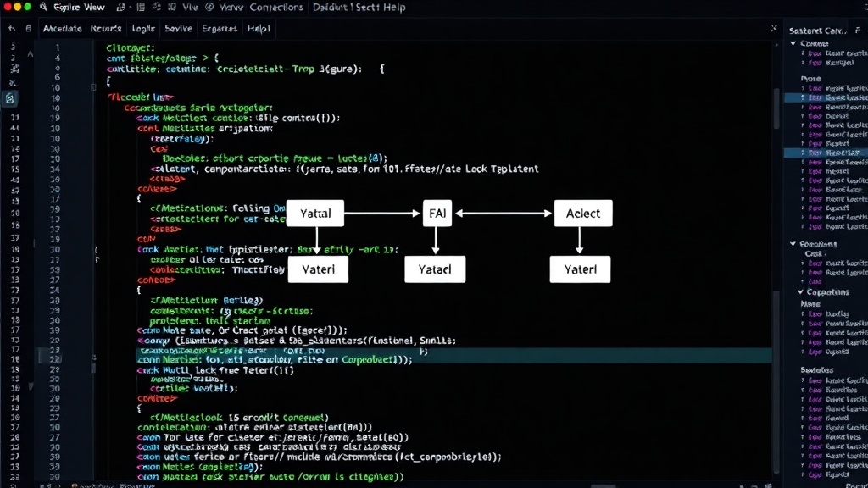This screenshot has width=868, height=488.
Task: Collapse the Content section in right panel
Action: pos(793,43)
